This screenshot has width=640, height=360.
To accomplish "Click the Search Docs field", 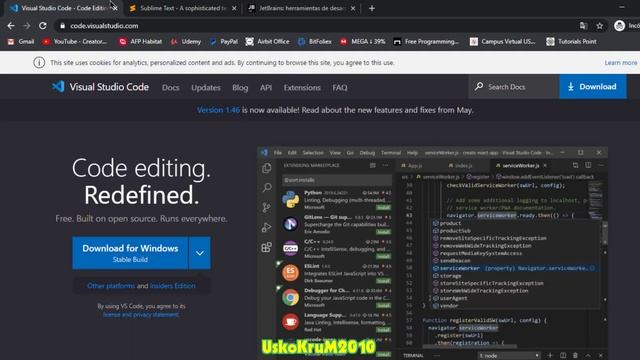I will [x=514, y=87].
